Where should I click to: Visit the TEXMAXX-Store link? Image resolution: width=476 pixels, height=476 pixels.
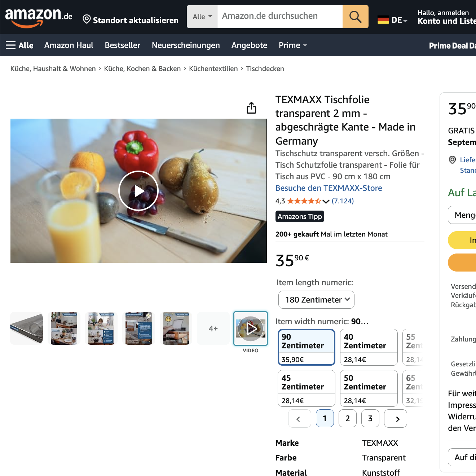pyautogui.click(x=329, y=188)
